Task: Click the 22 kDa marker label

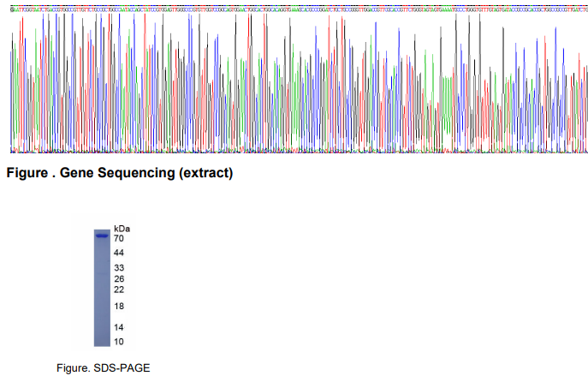Action: [x=119, y=289]
